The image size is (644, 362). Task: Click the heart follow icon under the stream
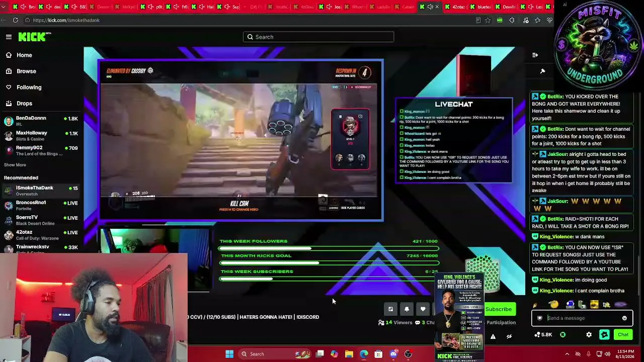pyautogui.click(x=423, y=309)
